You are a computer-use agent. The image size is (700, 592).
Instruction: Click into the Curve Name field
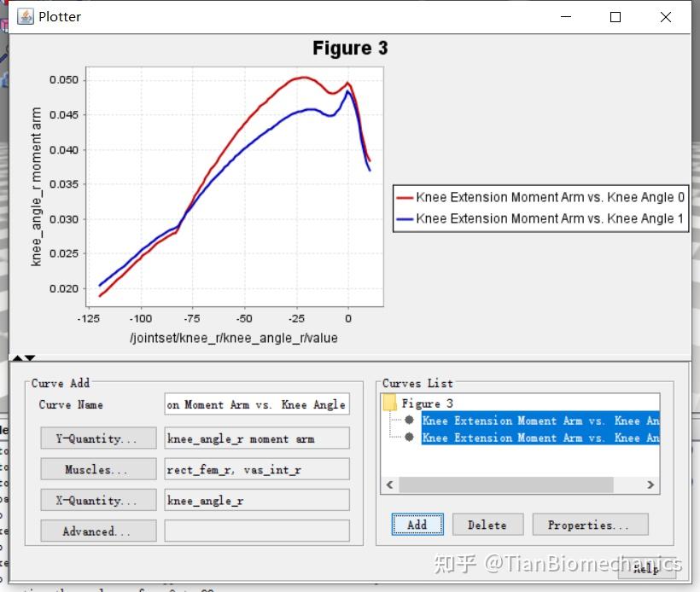(x=257, y=404)
